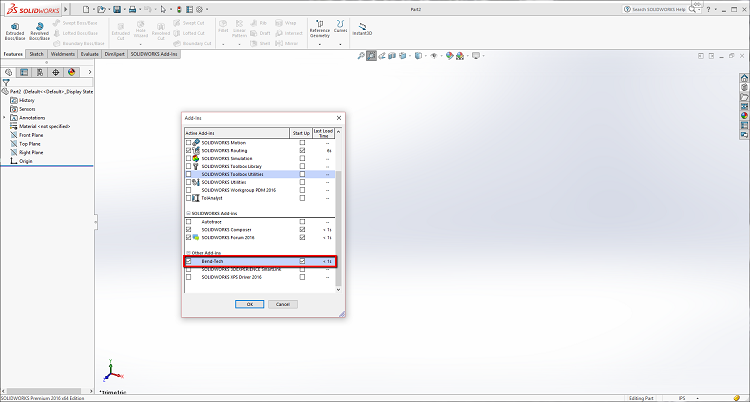Open the Apply Scene dropdown arrow
750x402 pixels.
466,56
